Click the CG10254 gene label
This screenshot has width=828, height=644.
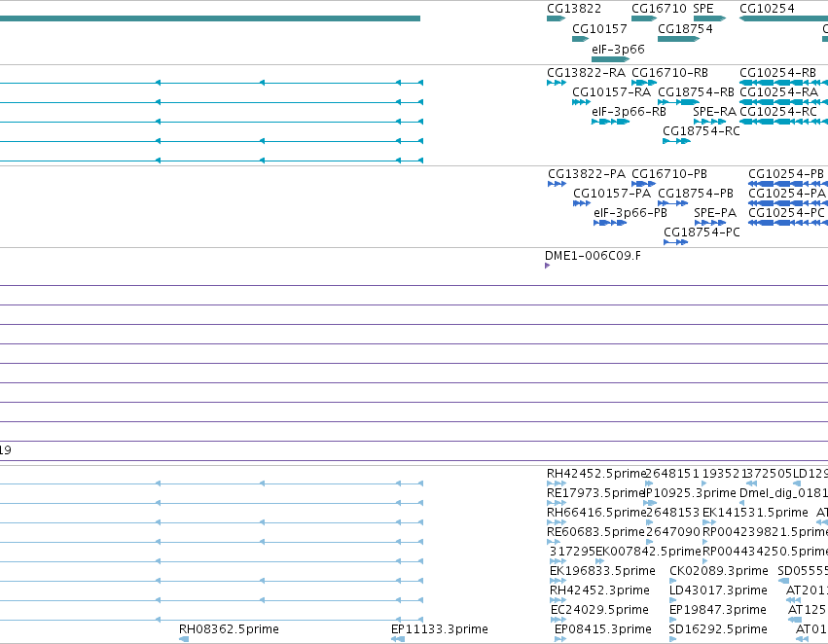(767, 9)
